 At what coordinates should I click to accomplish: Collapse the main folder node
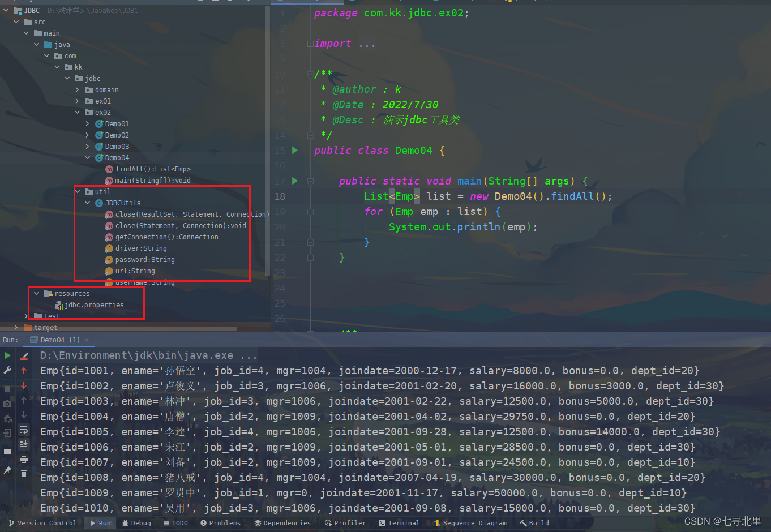(x=27, y=33)
